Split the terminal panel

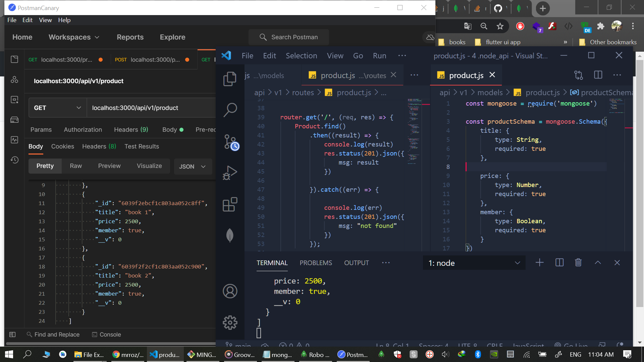(x=559, y=263)
